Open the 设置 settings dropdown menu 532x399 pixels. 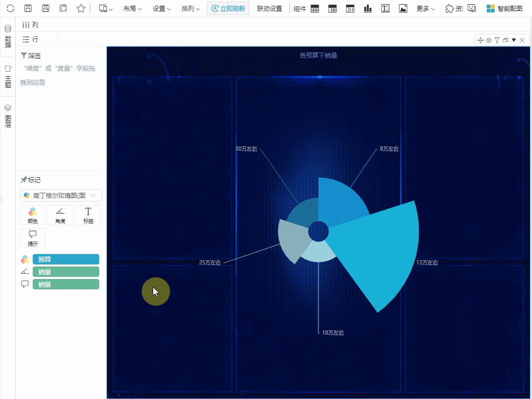pos(162,8)
